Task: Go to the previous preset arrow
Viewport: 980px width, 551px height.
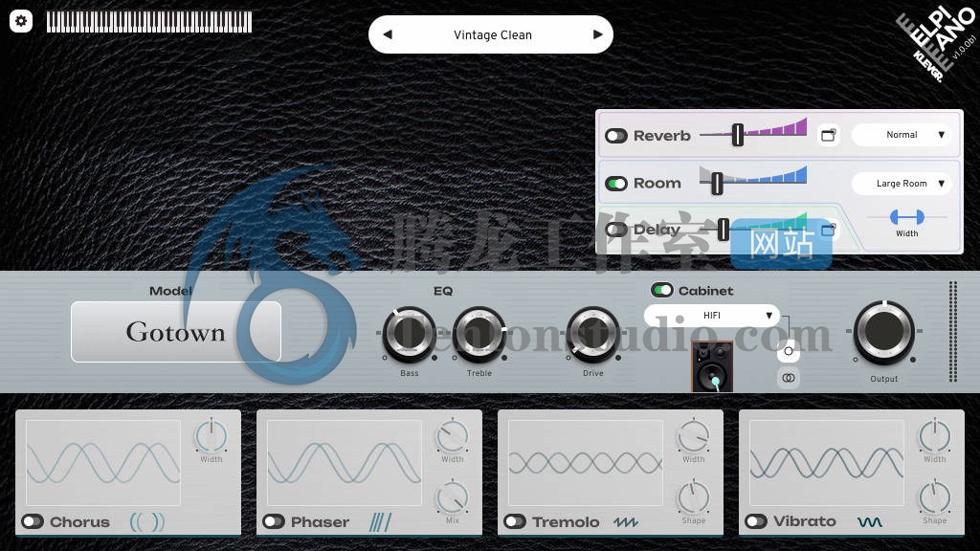Action: click(x=388, y=34)
